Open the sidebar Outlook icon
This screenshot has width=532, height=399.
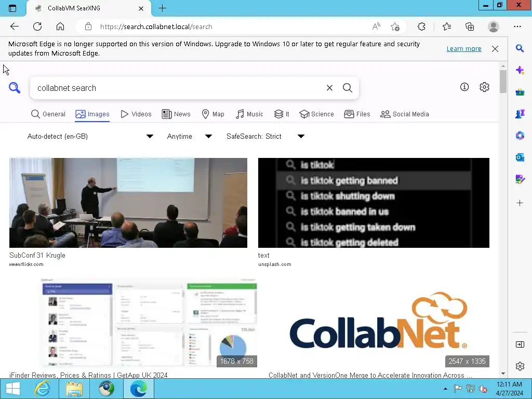pyautogui.click(x=520, y=157)
